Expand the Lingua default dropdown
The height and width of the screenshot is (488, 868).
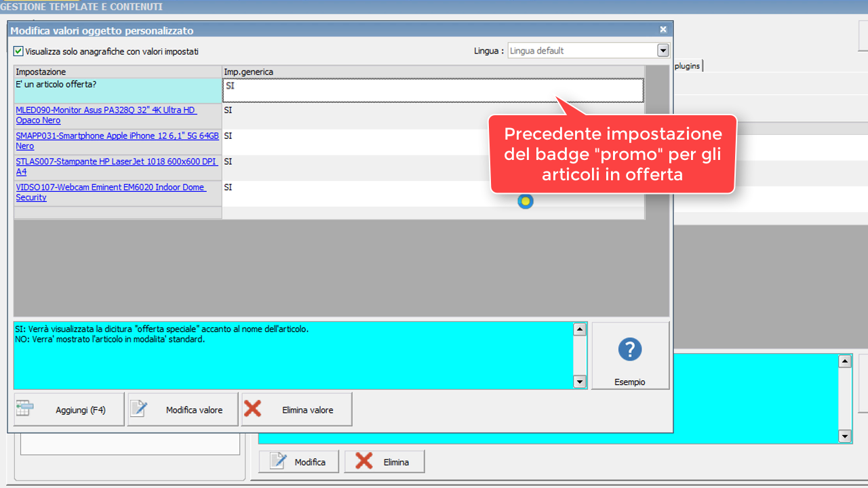[x=663, y=51]
